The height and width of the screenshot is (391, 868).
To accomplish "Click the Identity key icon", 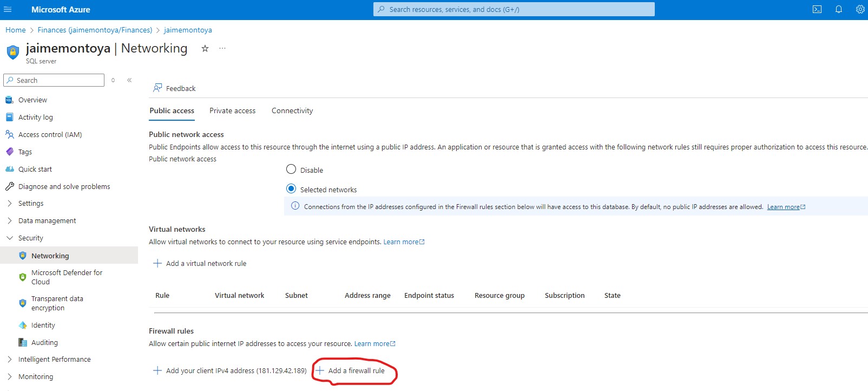I will tap(23, 325).
